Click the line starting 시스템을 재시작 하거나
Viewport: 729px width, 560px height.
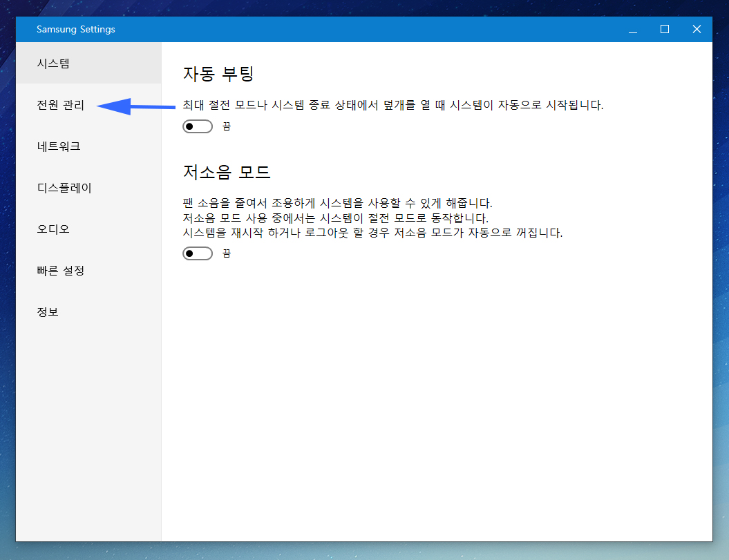(372, 233)
